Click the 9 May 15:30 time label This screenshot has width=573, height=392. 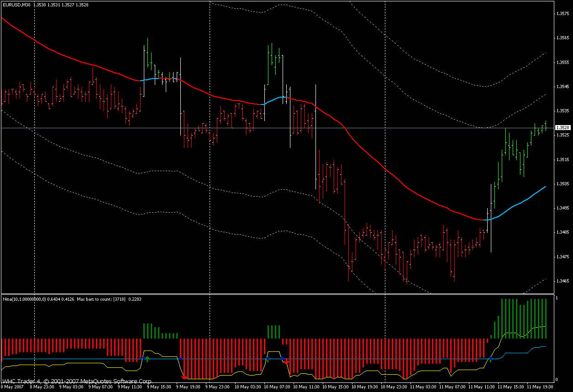click(x=159, y=387)
